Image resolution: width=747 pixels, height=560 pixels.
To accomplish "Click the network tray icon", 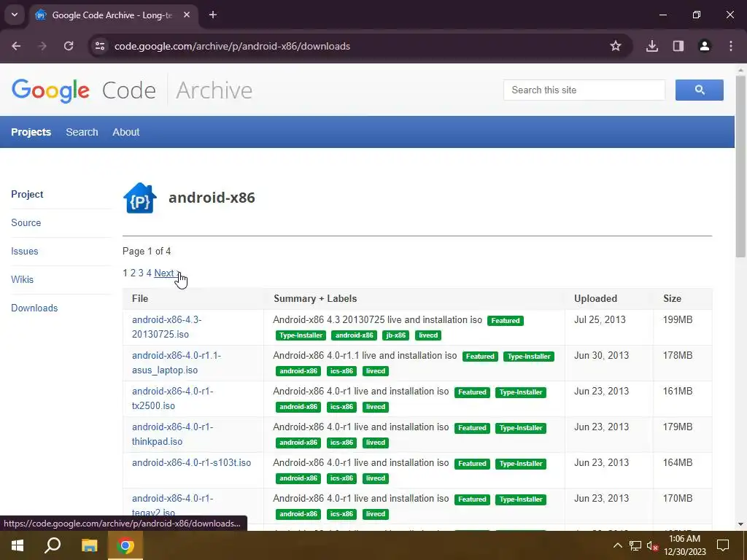I will coord(635,545).
